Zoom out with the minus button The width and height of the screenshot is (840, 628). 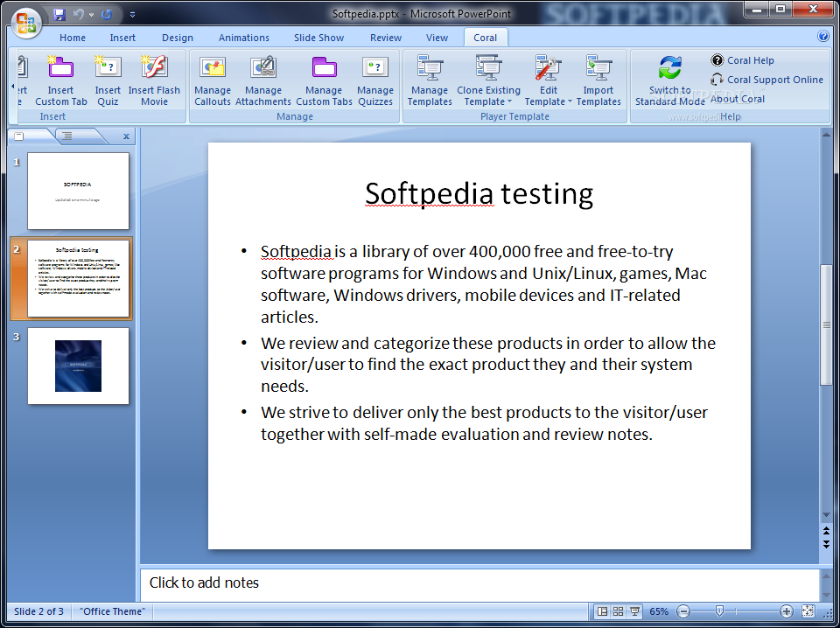click(x=683, y=611)
